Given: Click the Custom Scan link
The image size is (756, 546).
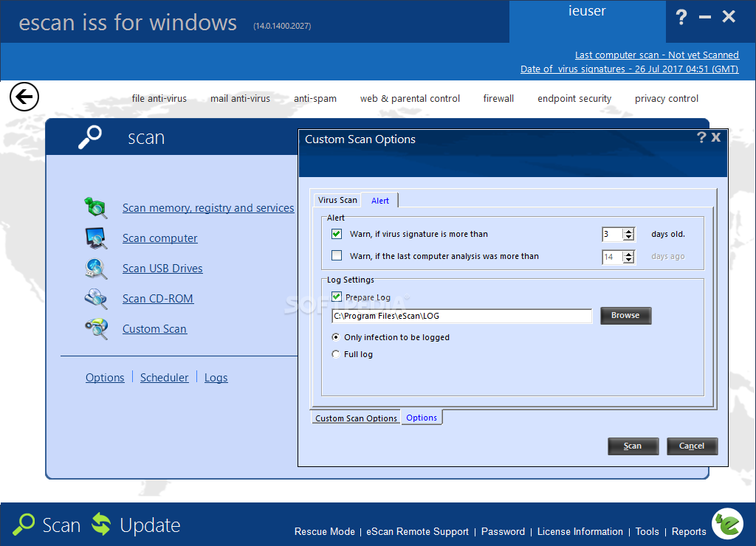Looking at the screenshot, I should point(154,329).
